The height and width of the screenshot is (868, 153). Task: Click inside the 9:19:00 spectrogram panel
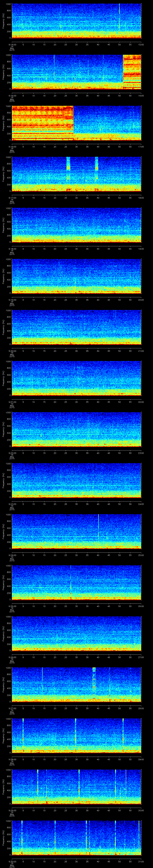click(x=76, y=276)
